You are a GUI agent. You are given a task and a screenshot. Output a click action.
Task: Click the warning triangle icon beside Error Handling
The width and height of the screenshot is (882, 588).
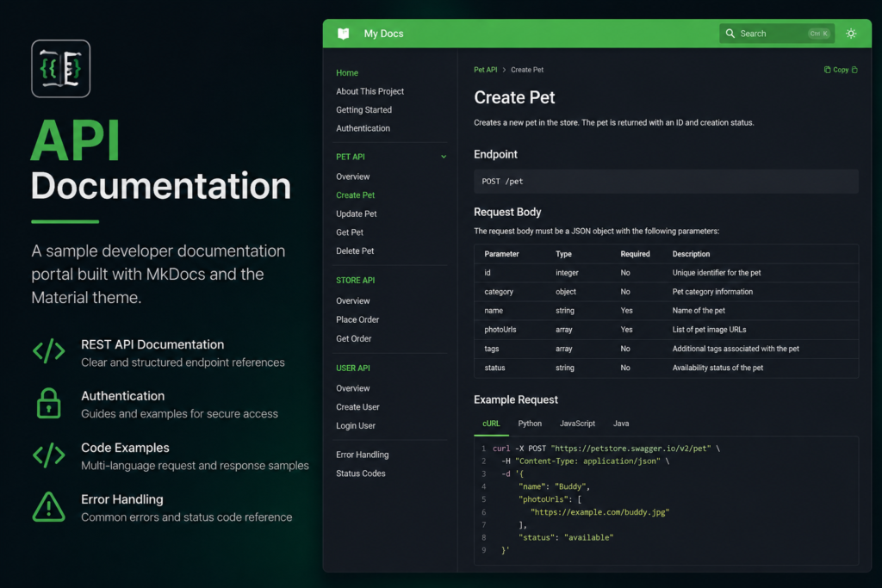click(x=48, y=507)
